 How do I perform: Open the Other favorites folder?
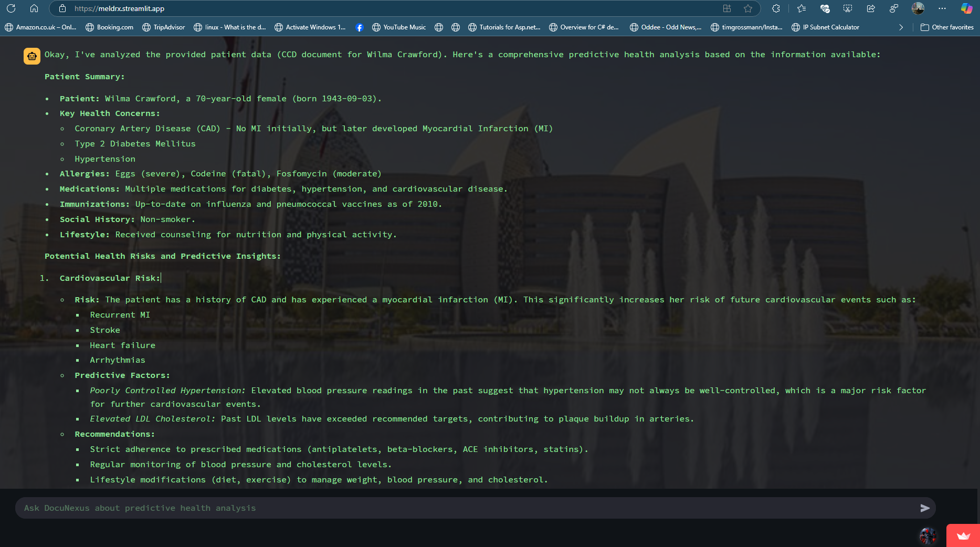(947, 27)
